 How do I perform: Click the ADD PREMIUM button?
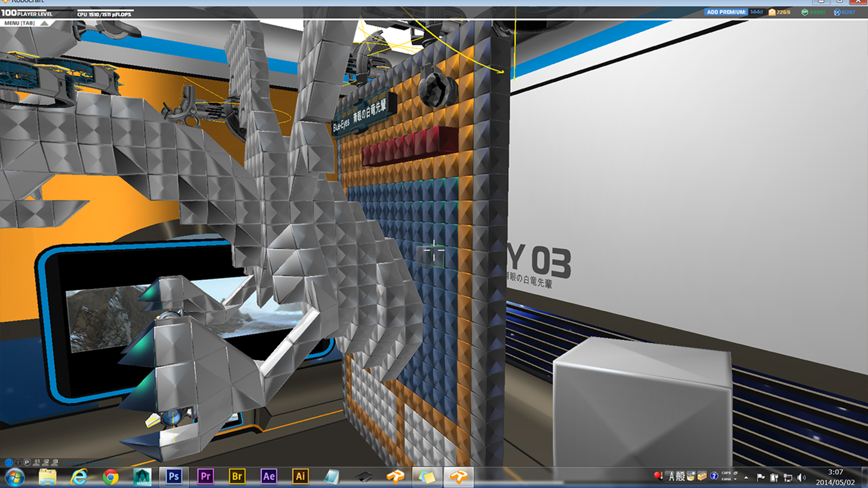(726, 12)
